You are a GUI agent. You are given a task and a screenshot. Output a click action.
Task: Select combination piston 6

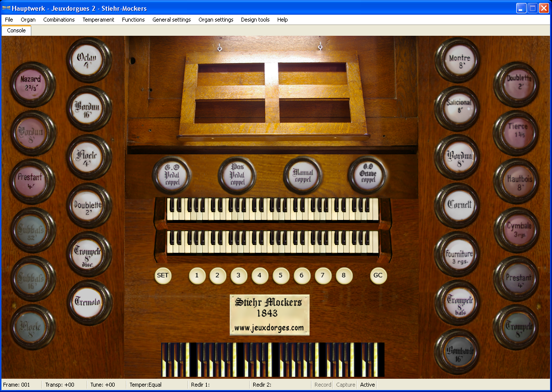coord(301,275)
